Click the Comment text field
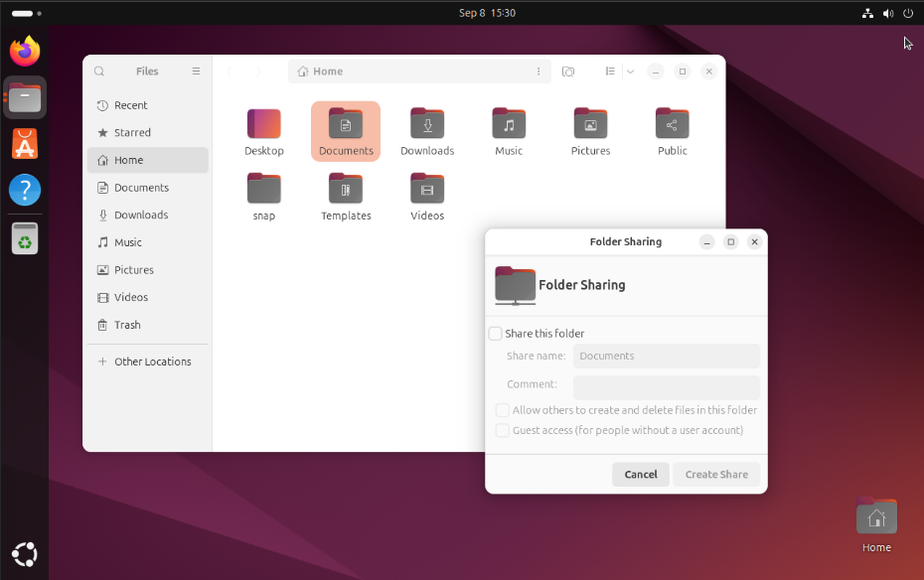 tap(667, 386)
